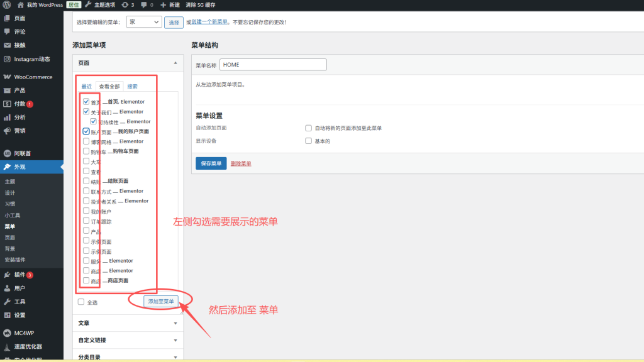Image resolution: width=644 pixels, height=362 pixels.
Task: Click the 速度优化器 sidebar icon
Action: (x=7, y=346)
